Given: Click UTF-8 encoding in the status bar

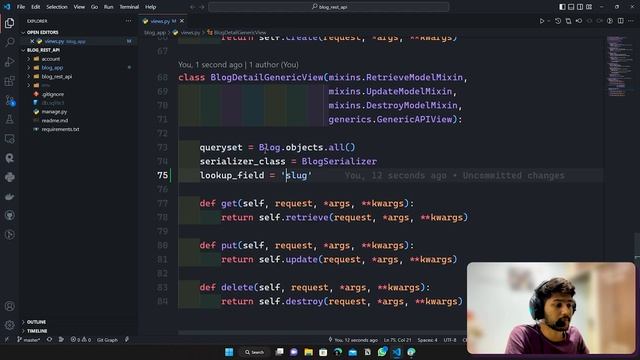Looking at the screenshot, I should coord(450,340).
